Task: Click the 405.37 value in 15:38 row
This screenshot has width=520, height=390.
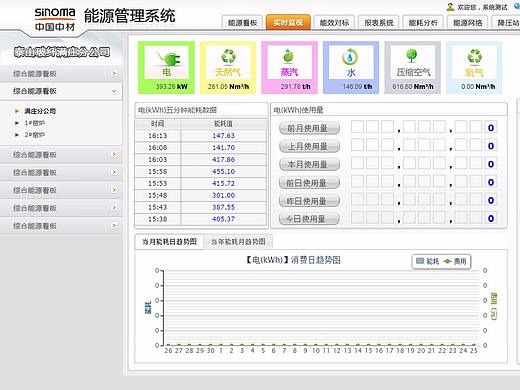Action: [223, 219]
